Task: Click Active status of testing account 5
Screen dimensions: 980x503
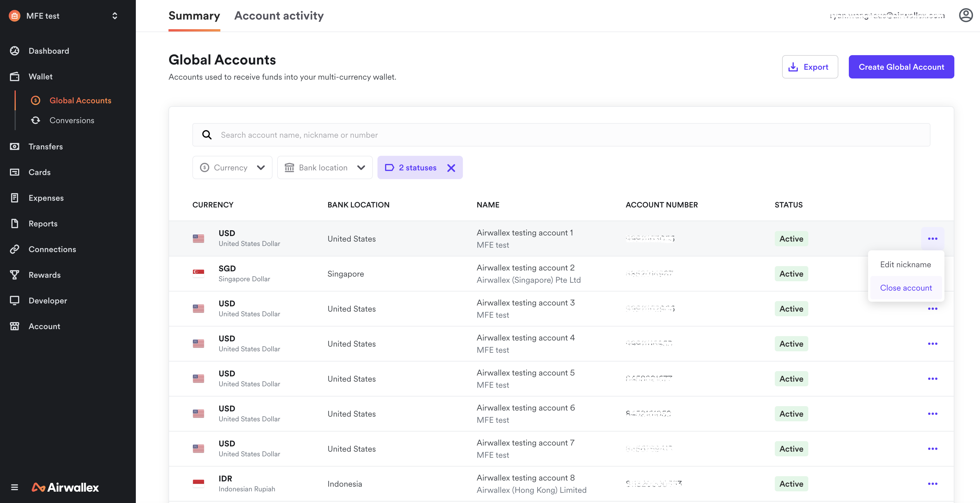Action: (791, 379)
